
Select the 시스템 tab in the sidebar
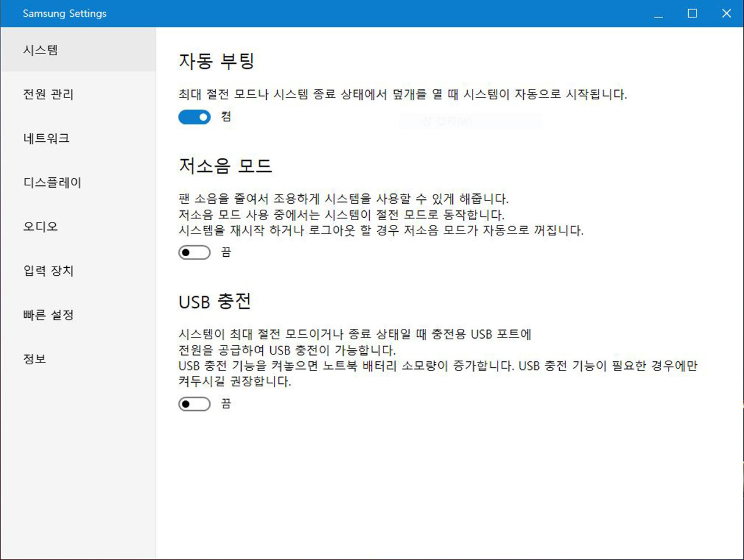(x=41, y=50)
